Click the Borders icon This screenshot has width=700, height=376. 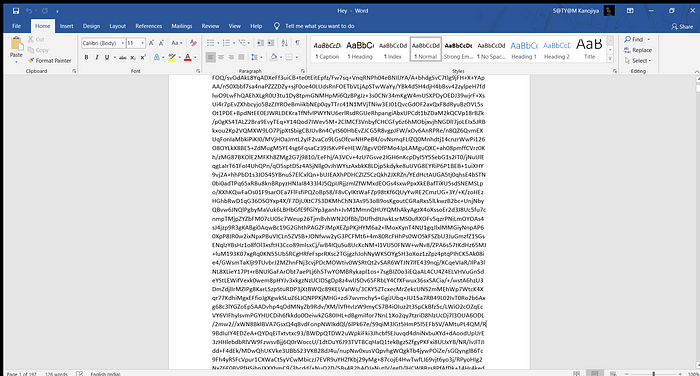click(289, 58)
